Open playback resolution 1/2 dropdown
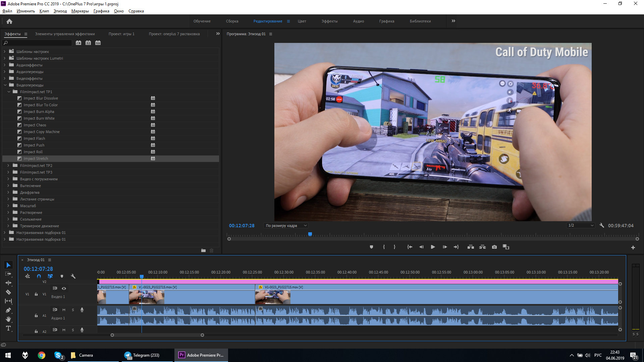 tap(581, 226)
